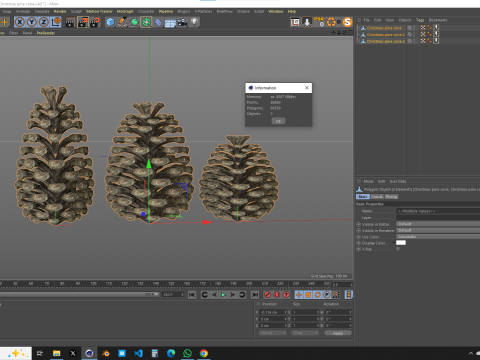Enable the X-Ray checkbox

(398, 249)
